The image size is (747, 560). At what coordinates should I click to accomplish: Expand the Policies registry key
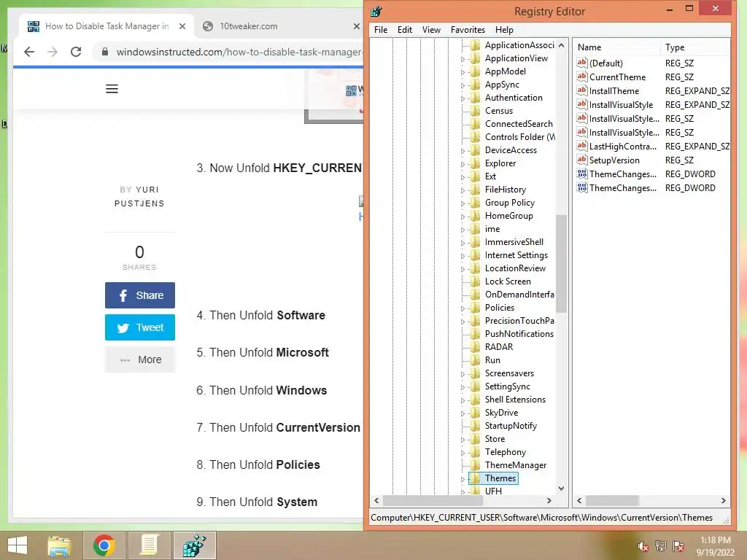462,308
